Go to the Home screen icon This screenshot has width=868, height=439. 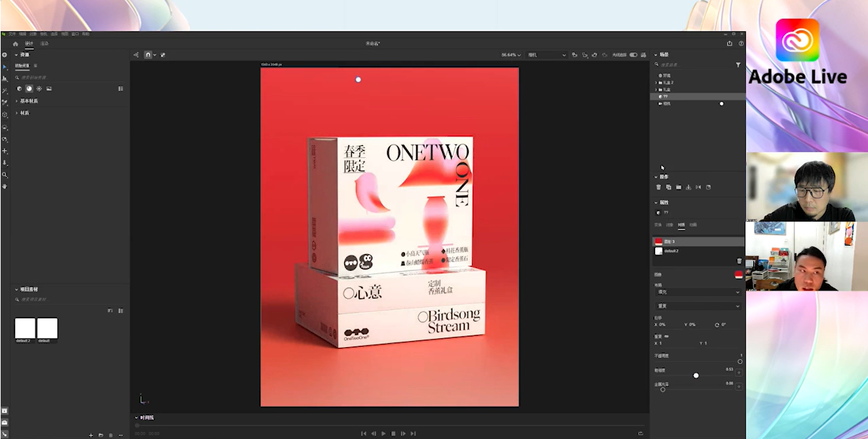[16, 44]
